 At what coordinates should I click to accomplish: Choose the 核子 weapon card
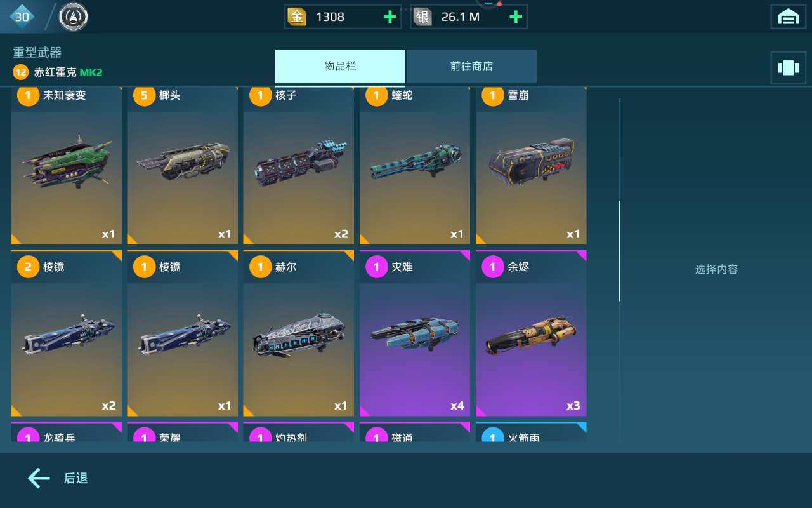pos(299,166)
